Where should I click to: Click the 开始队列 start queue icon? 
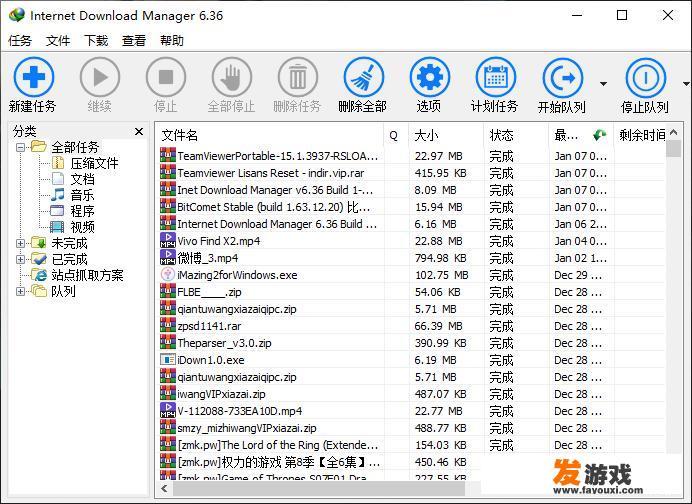click(563, 78)
